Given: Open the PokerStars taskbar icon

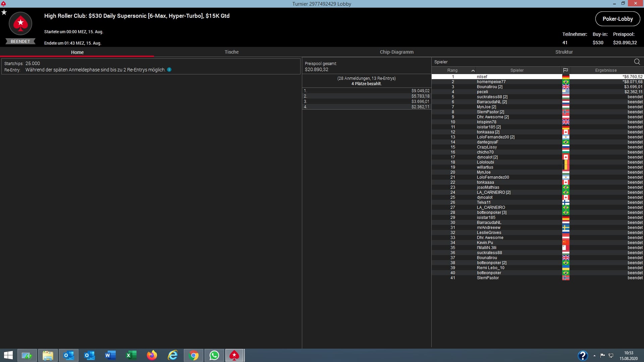Looking at the screenshot, I should [x=234, y=355].
